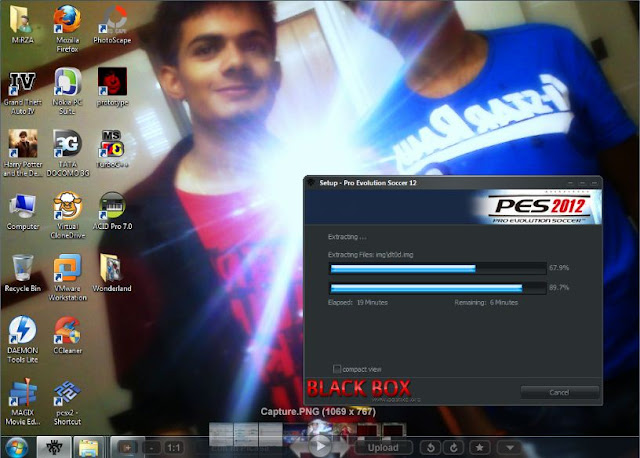Image resolution: width=640 pixels, height=458 pixels.
Task: Click the 'Extracting ...' status text
Action: pyautogui.click(x=347, y=237)
